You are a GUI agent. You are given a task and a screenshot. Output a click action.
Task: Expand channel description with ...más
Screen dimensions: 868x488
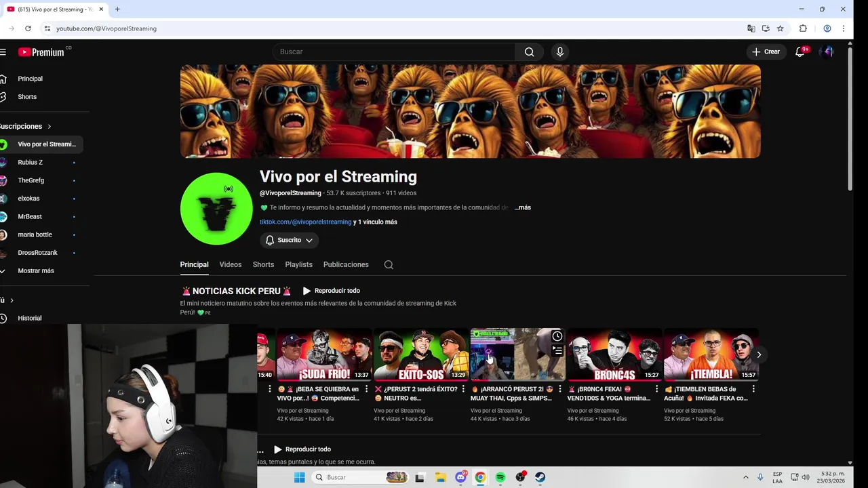pos(523,207)
